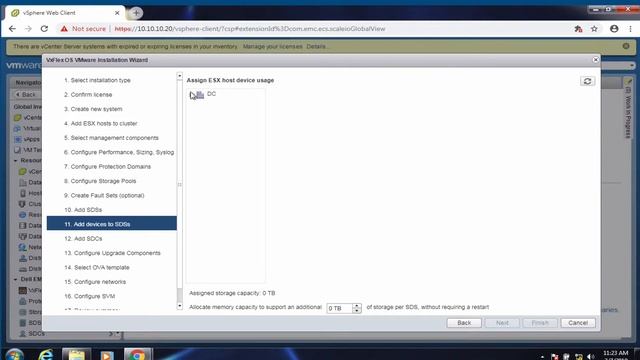Select the vSphere Web Client tab
Image resolution: width=640 pixels, height=360 pixels.
65,13
